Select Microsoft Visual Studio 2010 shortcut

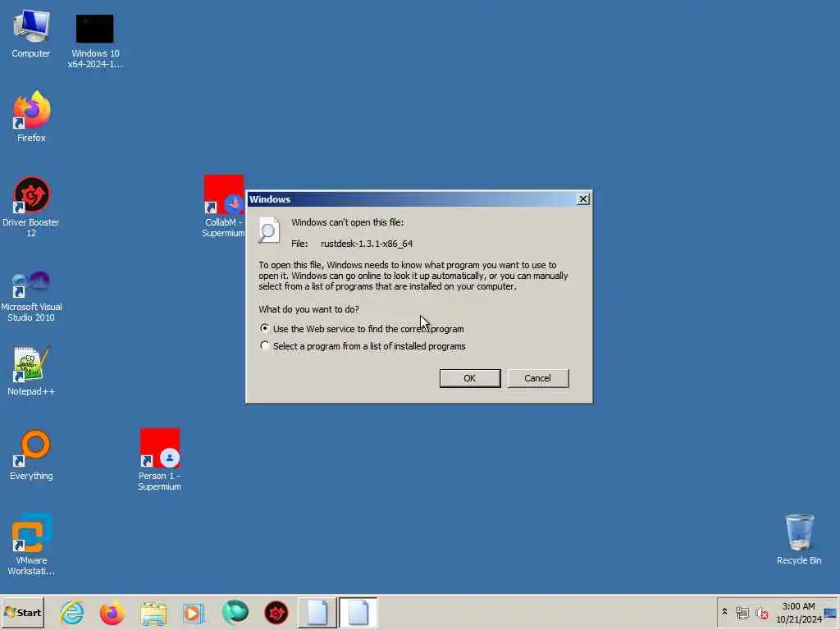tap(31, 296)
